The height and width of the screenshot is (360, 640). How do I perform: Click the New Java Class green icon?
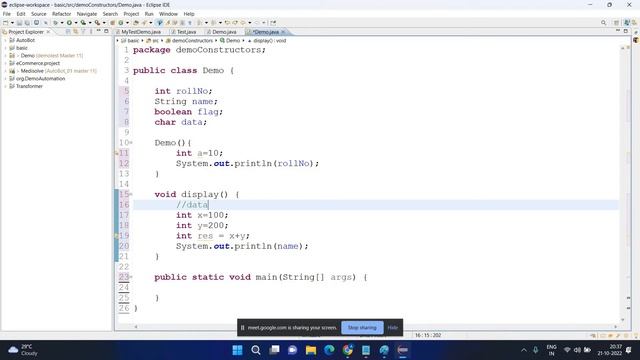pyautogui.click(x=121, y=23)
